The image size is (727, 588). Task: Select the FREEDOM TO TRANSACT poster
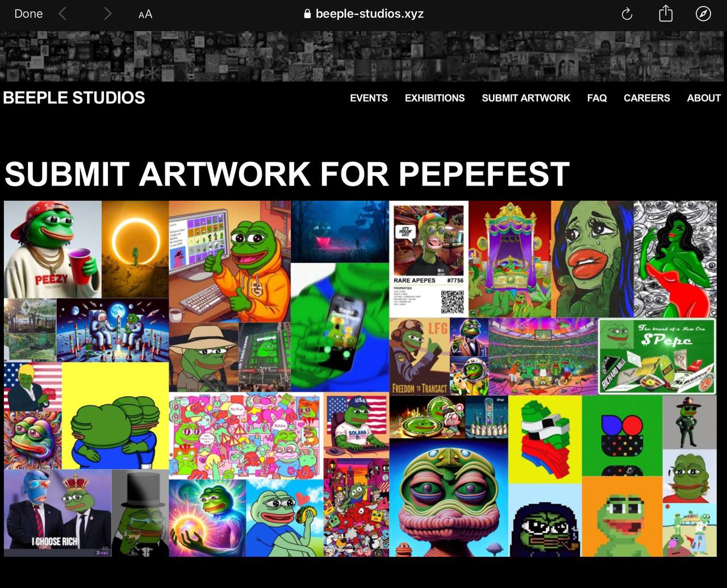click(419, 356)
